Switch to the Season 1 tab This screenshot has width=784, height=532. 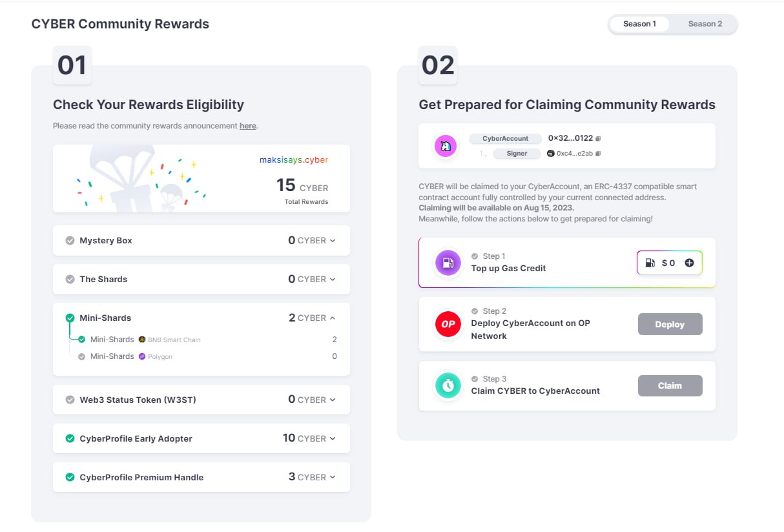coord(639,24)
